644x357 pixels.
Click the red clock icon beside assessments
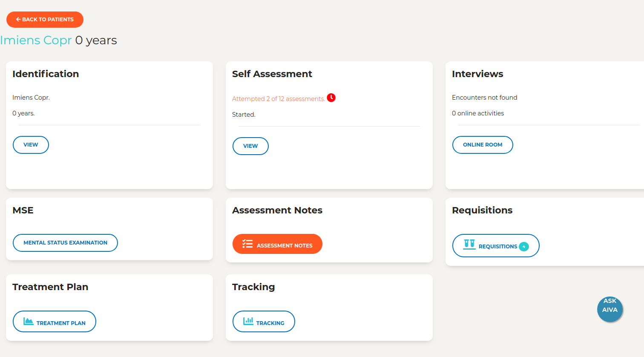[x=331, y=98]
